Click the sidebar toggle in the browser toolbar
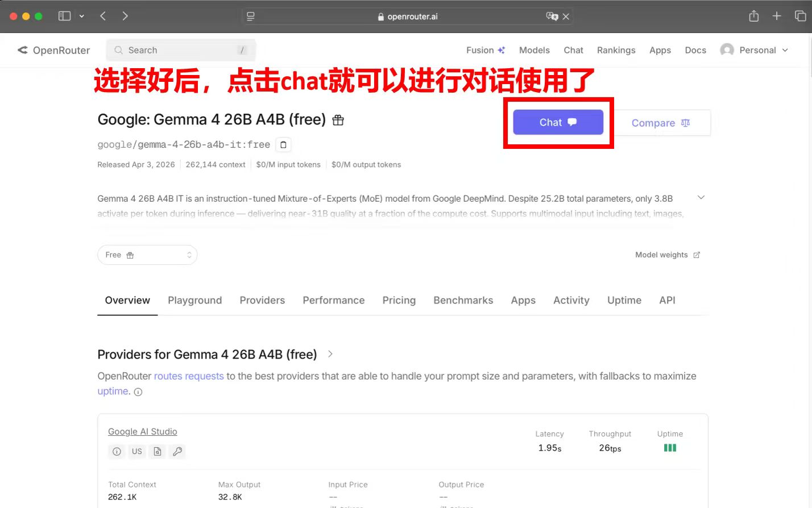The width and height of the screenshot is (812, 508). (x=65, y=15)
